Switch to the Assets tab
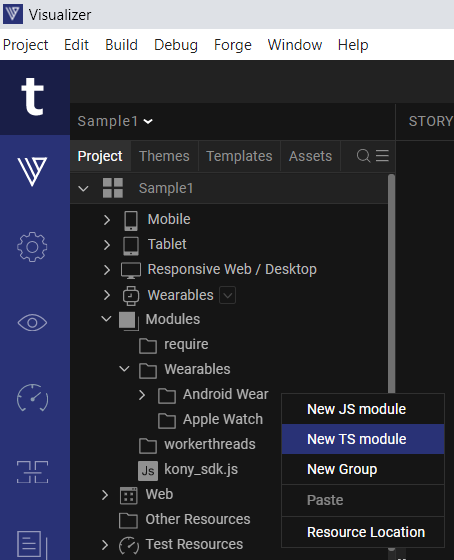454x560 pixels. coord(310,156)
